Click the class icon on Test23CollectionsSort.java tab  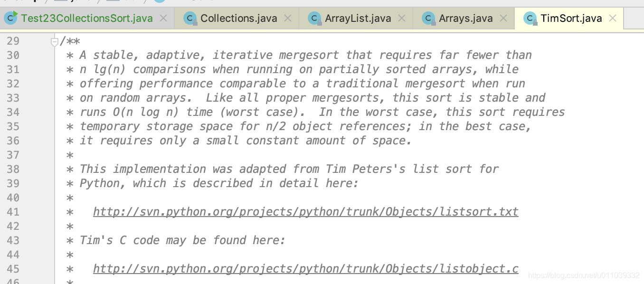10,18
